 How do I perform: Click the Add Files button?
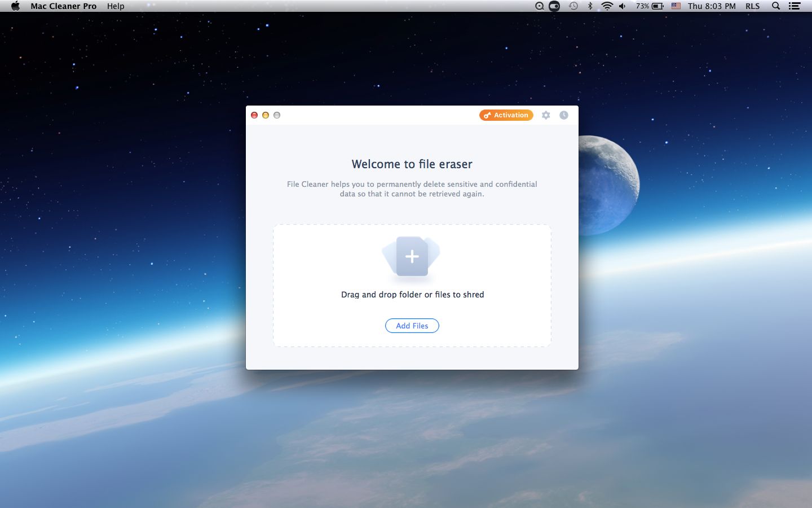coord(412,326)
